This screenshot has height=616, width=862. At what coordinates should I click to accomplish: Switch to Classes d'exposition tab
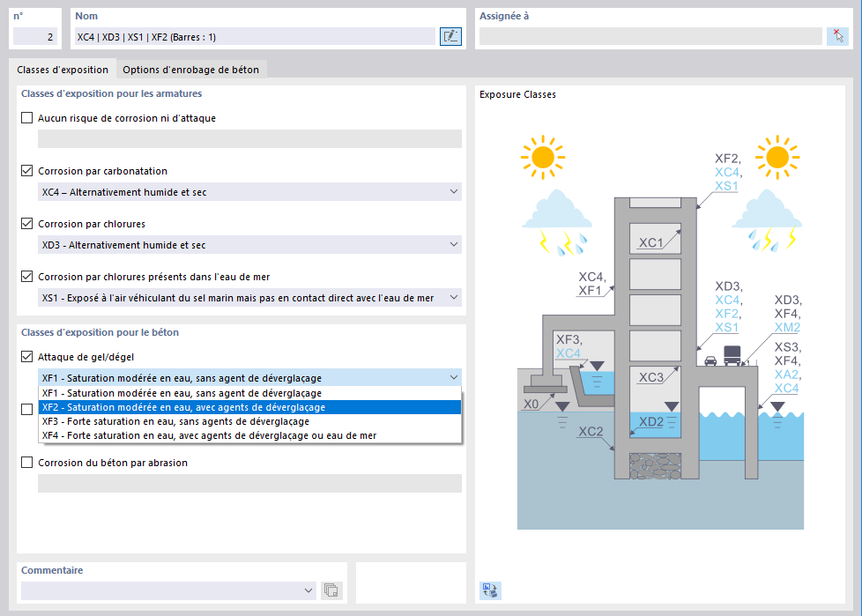click(x=63, y=70)
